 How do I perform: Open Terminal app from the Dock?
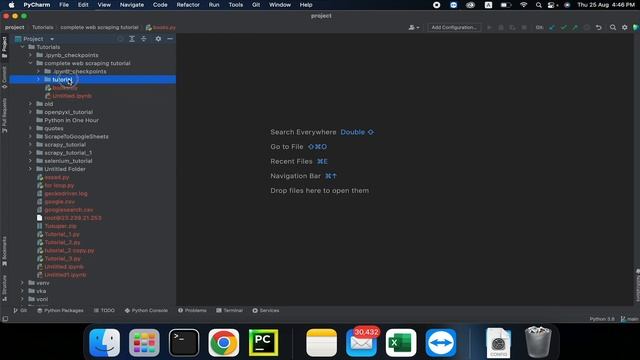pyautogui.click(x=184, y=342)
